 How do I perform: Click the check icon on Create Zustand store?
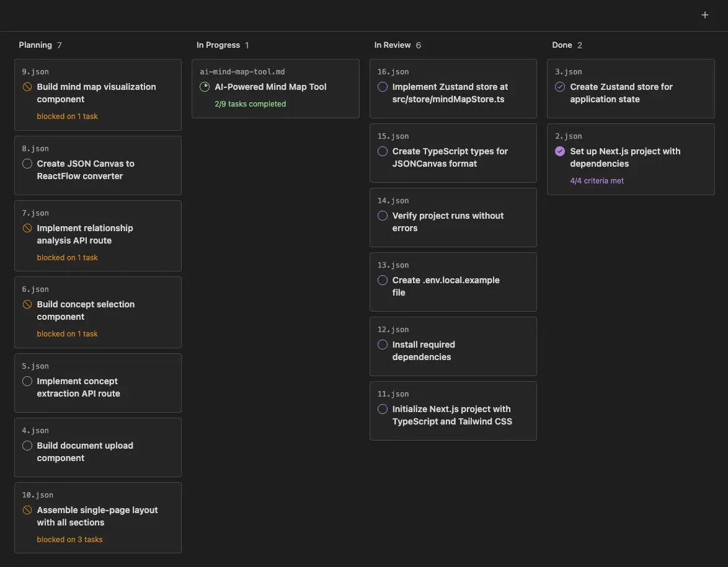(560, 87)
